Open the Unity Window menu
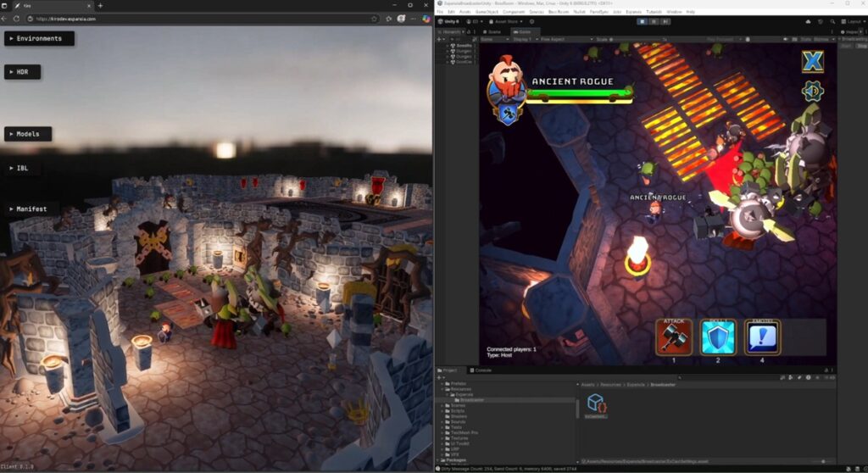This screenshot has height=473, width=868. [674, 12]
